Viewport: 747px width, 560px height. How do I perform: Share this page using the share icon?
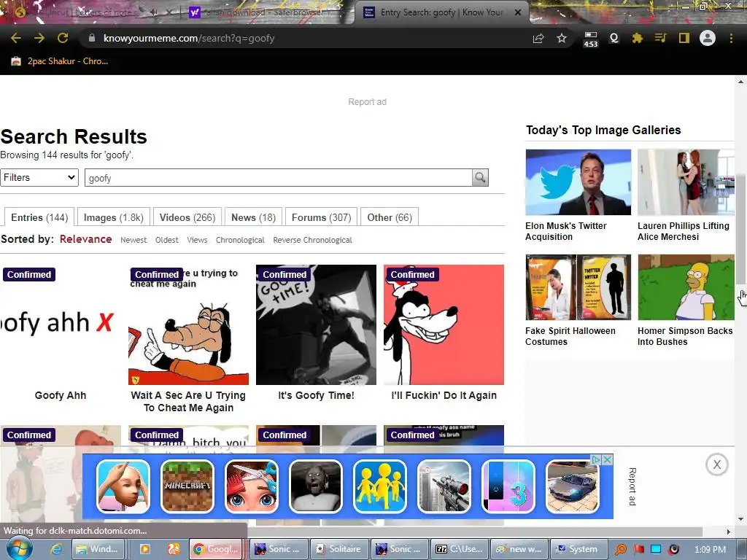[538, 38]
